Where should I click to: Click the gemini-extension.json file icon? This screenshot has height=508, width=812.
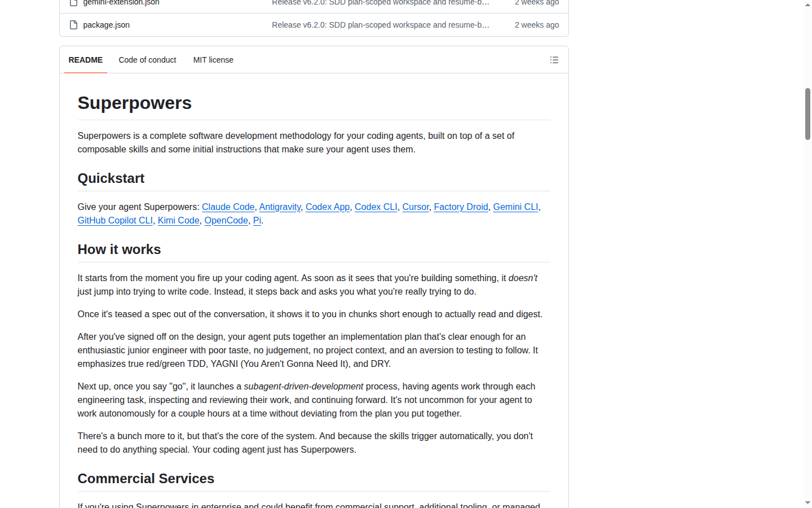tap(73, 2)
